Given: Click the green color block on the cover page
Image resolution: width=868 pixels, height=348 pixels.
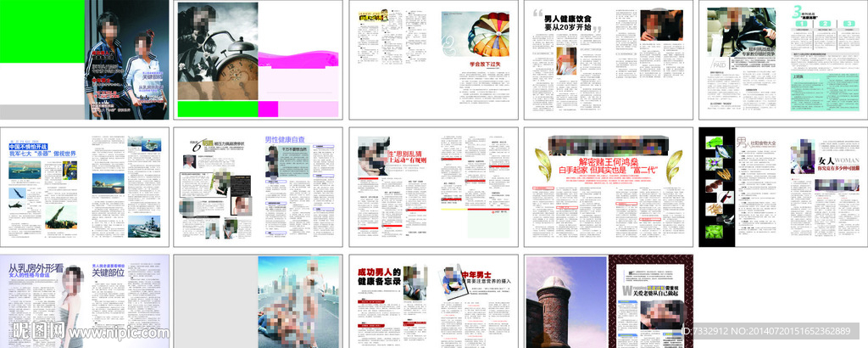Looking at the screenshot, I should (42, 31).
